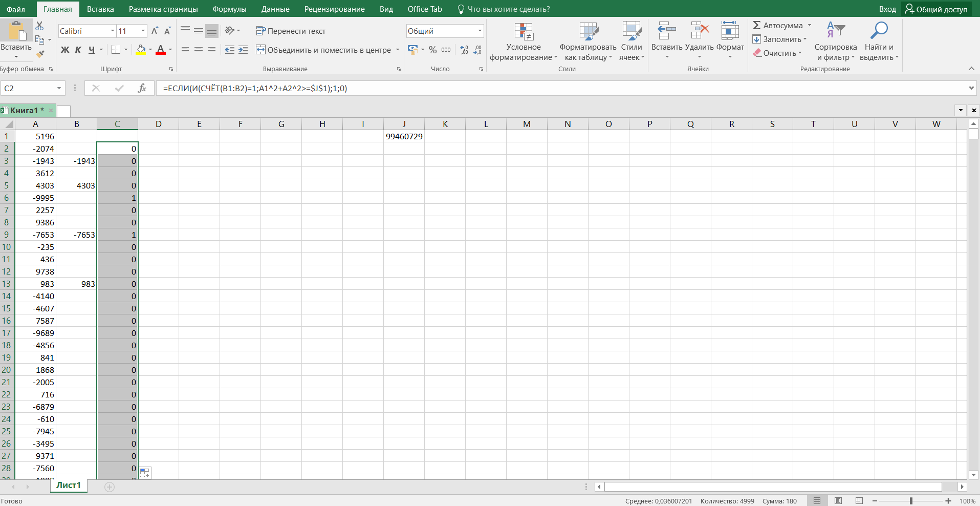Apply percent style format
The width and height of the screenshot is (980, 506).
point(433,50)
